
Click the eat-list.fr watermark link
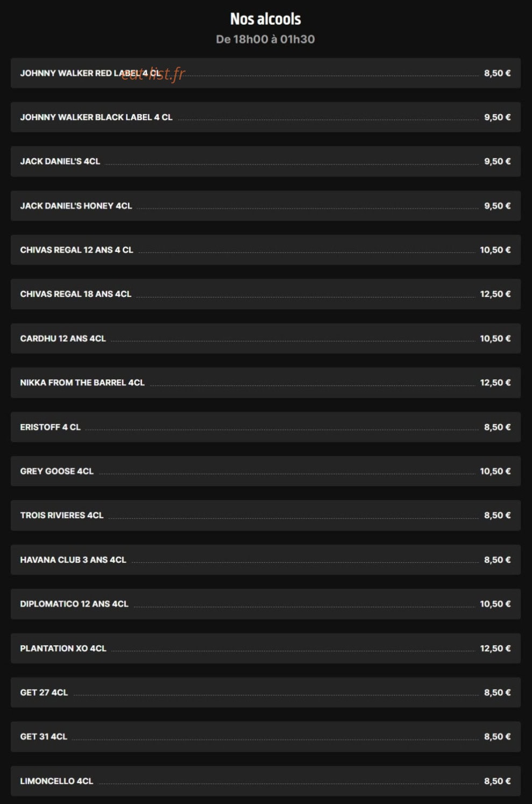(x=153, y=73)
